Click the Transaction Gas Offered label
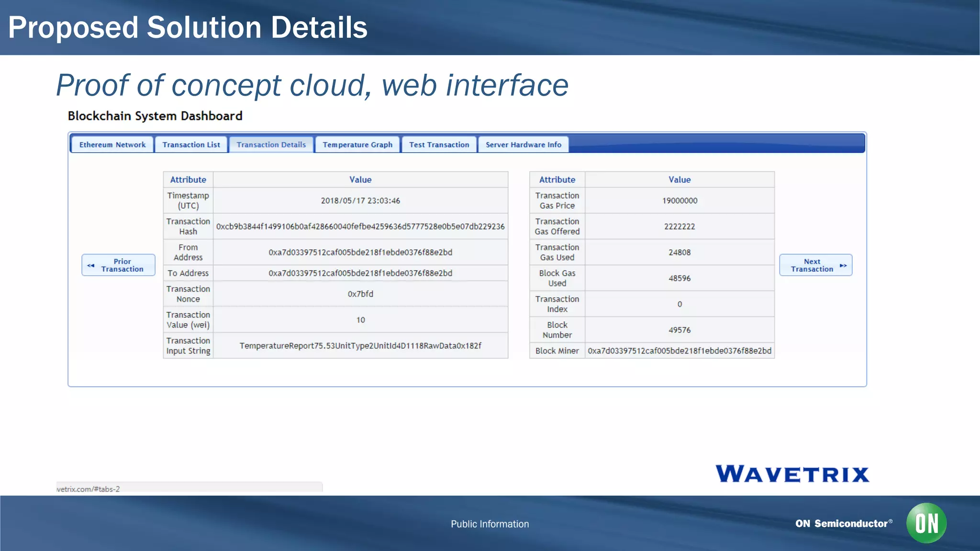Screen dimensions: 980x551 pos(557,226)
